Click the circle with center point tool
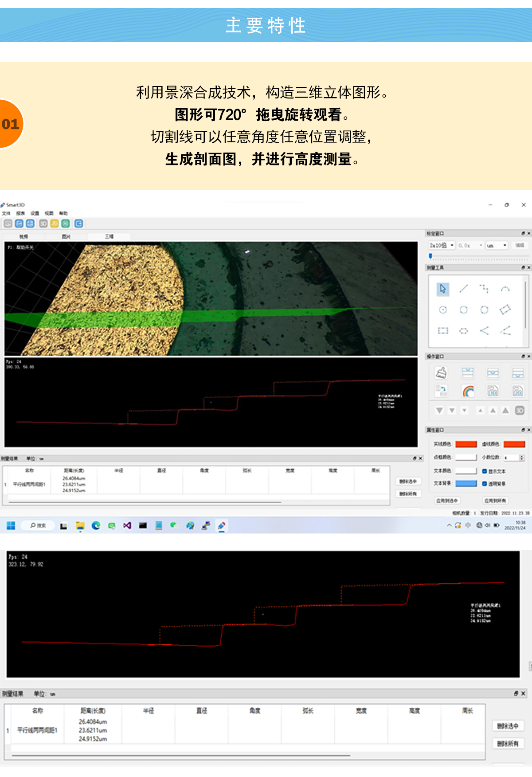 click(442, 310)
